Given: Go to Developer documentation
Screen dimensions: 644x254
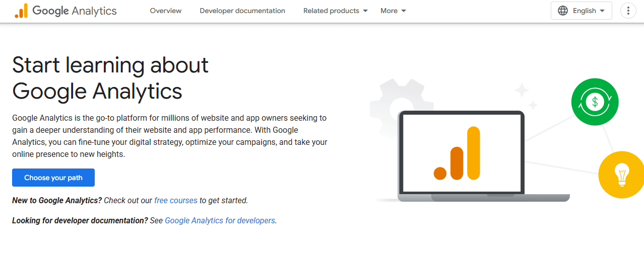Looking at the screenshot, I should 242,11.
